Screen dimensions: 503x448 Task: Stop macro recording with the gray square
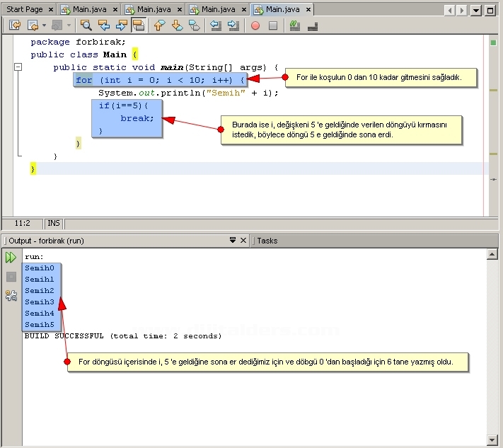(x=273, y=25)
